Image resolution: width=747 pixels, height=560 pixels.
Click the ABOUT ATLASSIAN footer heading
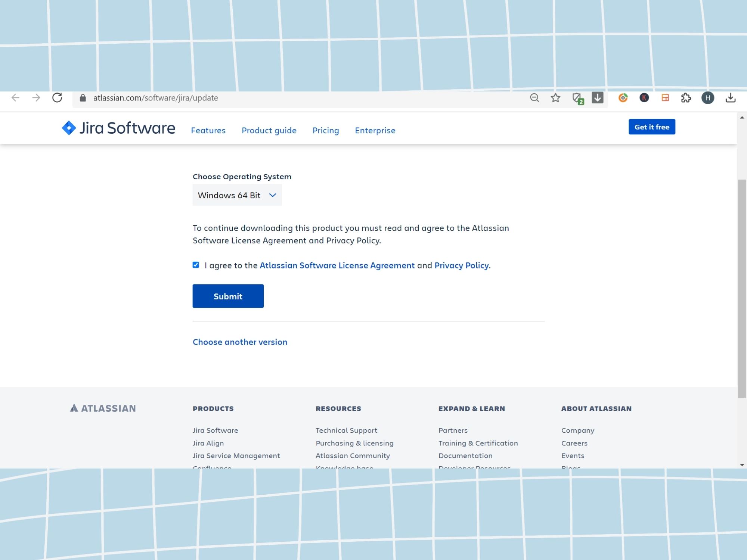[596, 408]
